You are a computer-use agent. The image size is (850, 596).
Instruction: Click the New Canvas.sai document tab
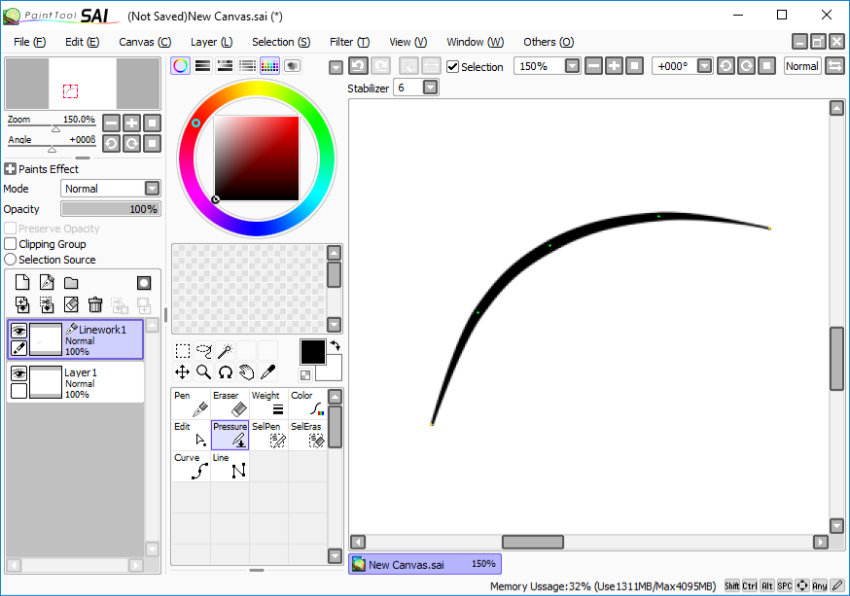click(x=423, y=564)
